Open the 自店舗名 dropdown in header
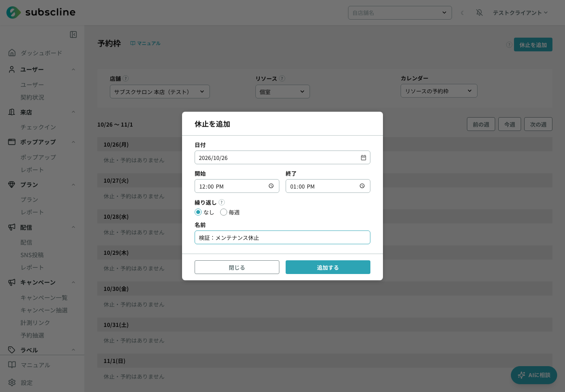Screen dimensions: 565x392 [x=400, y=13]
